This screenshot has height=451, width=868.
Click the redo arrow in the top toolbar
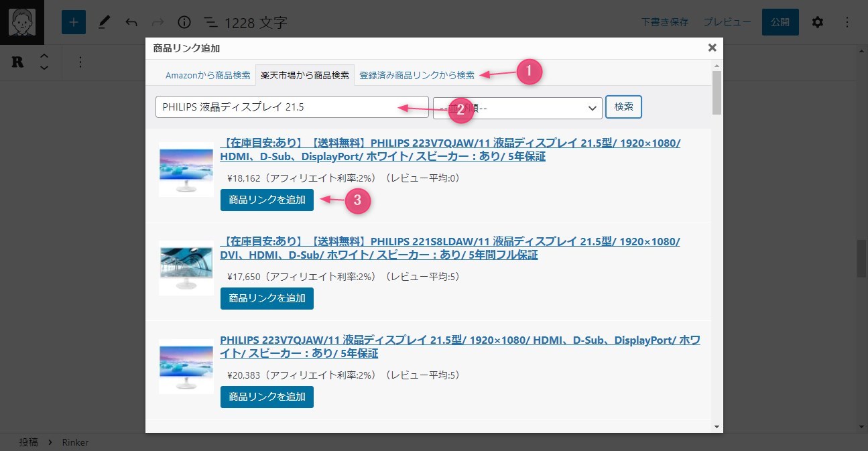click(158, 21)
